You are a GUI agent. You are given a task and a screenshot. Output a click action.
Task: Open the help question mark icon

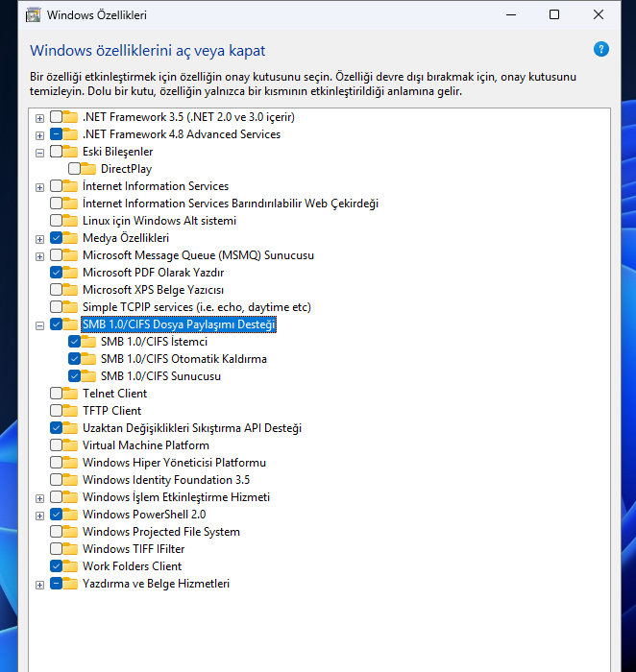(600, 49)
